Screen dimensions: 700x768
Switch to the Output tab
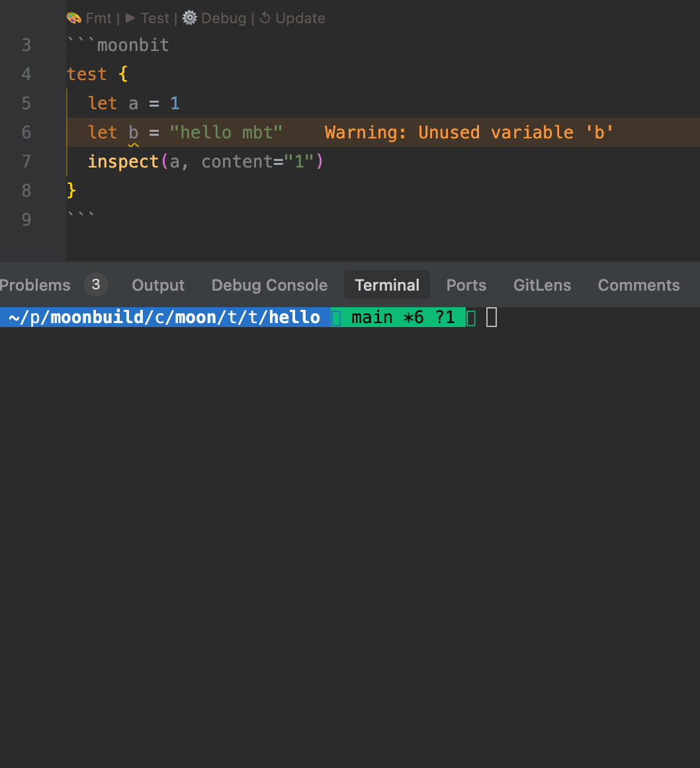coord(158,285)
